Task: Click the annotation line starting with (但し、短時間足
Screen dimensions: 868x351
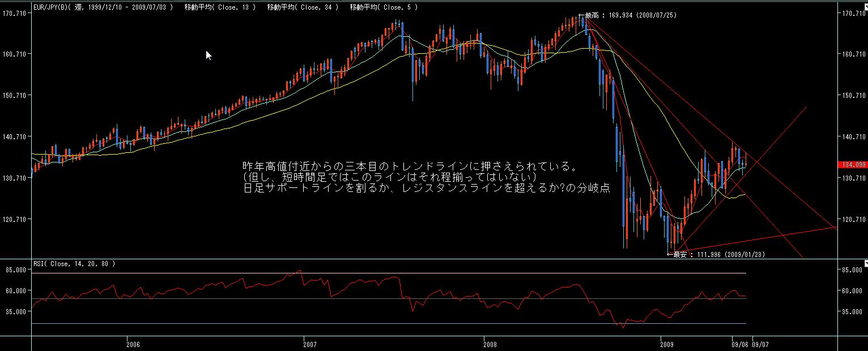Action: click(389, 178)
